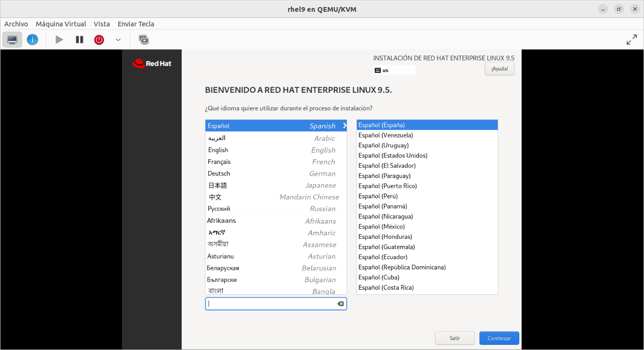
Task: Start the virtual machine with play button
Action: pos(59,40)
